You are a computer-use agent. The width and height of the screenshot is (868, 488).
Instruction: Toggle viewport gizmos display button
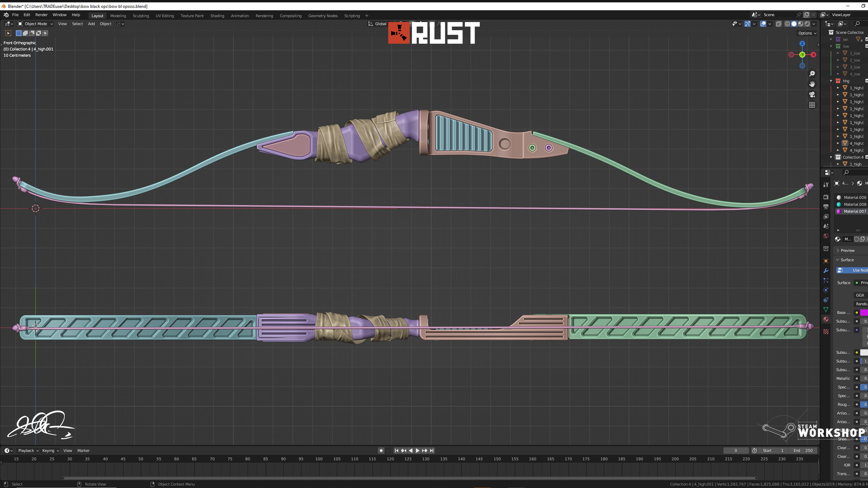pyautogui.click(x=747, y=24)
